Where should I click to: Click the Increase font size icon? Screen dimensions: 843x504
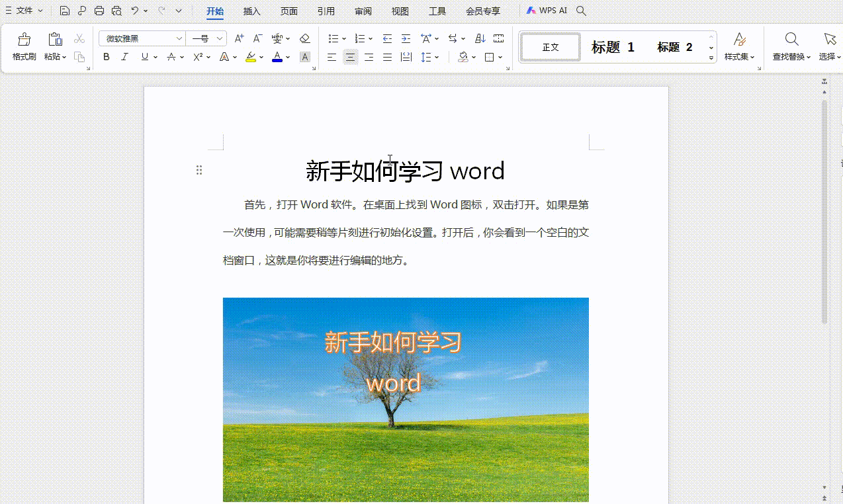pyautogui.click(x=240, y=38)
